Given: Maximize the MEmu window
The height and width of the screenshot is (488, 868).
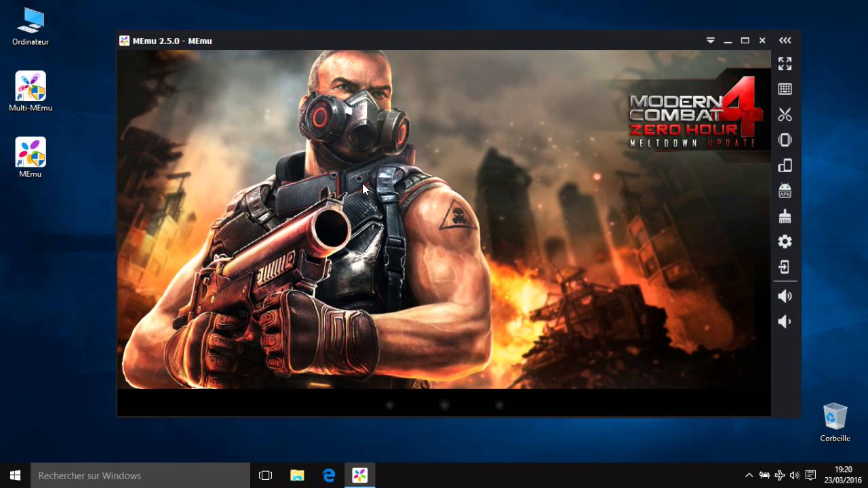Looking at the screenshot, I should tap(745, 41).
